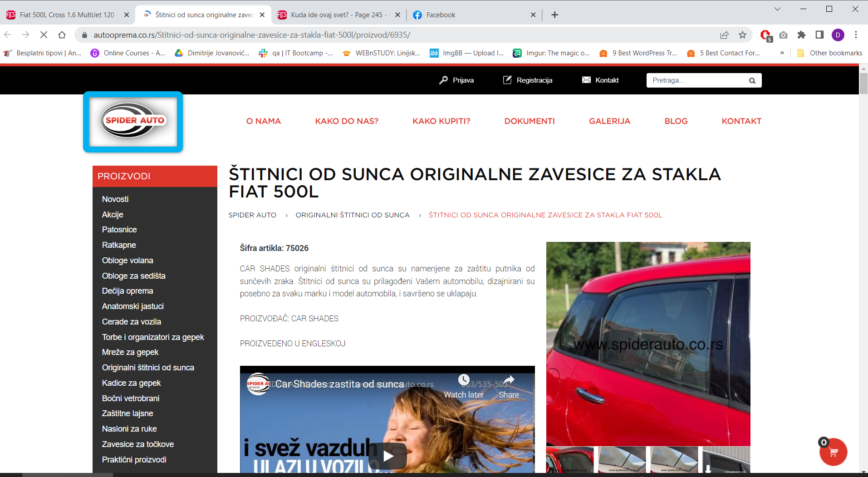Open Other bookmarks folder

click(829, 53)
